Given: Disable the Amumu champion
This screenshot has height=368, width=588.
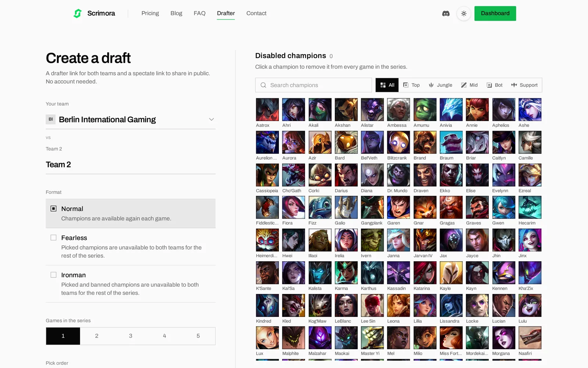Looking at the screenshot, I should [425, 110].
